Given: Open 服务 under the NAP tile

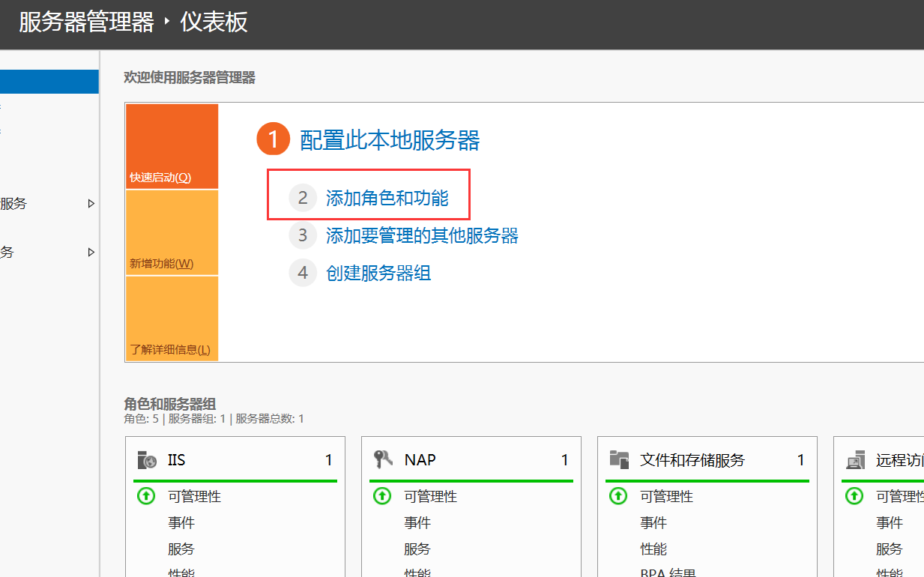Looking at the screenshot, I should (x=417, y=549).
